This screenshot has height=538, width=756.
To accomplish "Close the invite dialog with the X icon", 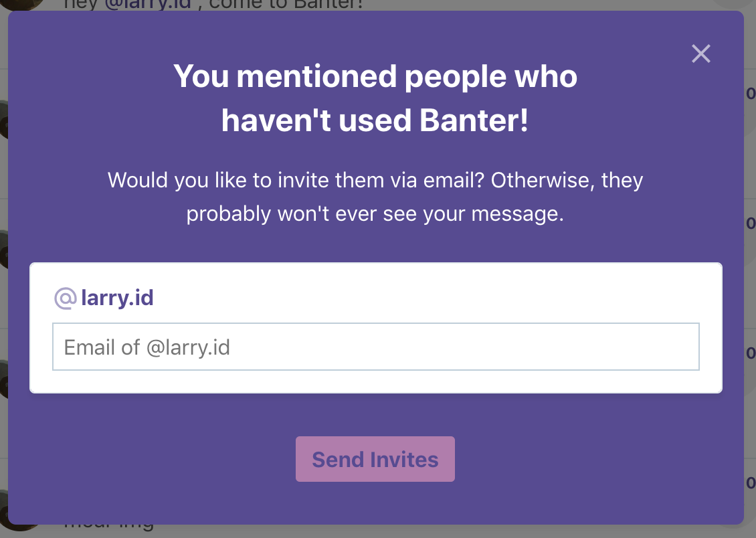I will (x=700, y=54).
